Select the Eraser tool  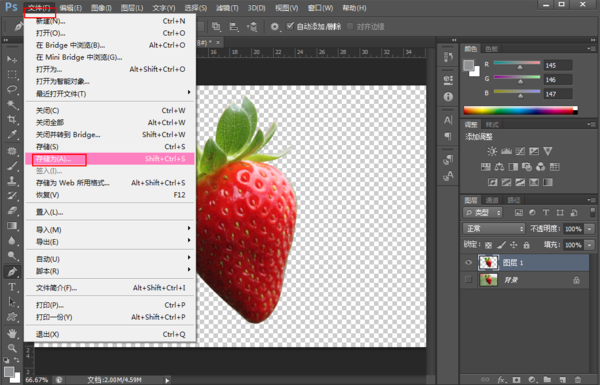tap(12, 210)
